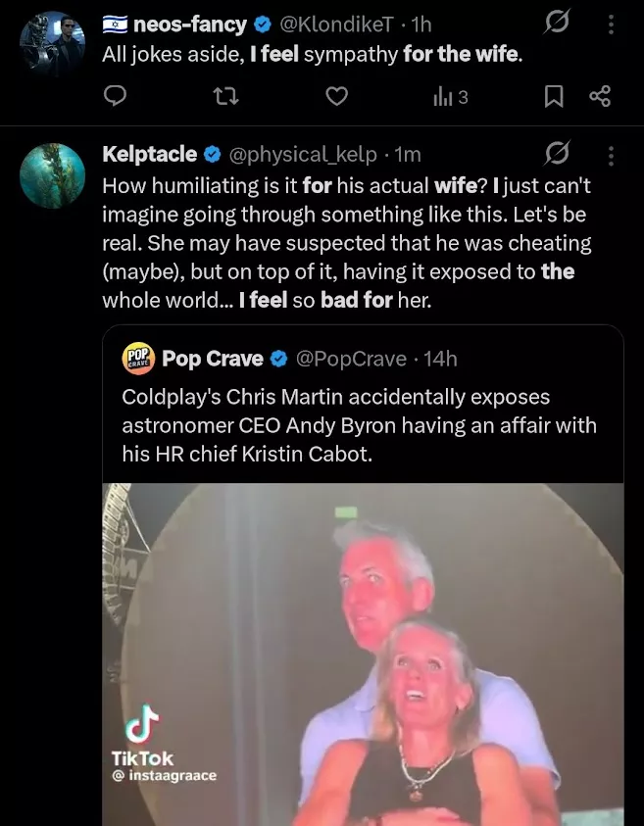644x826 pixels.
Task: Click Grok icon on neos-fancy's tweet
Action: point(557,21)
